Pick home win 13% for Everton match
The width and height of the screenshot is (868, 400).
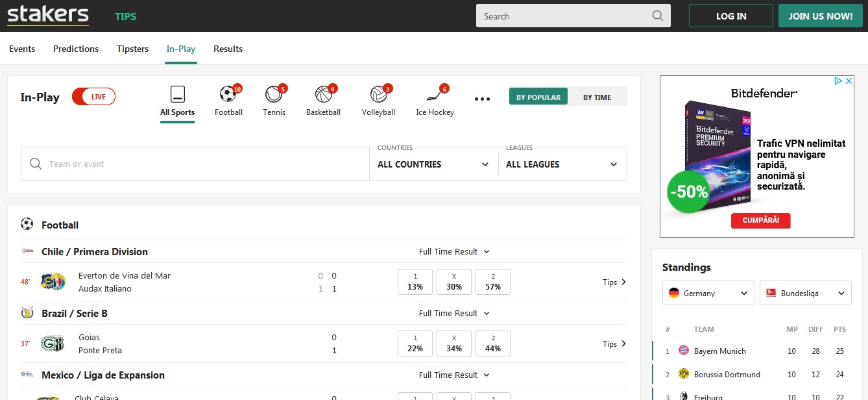pos(415,282)
